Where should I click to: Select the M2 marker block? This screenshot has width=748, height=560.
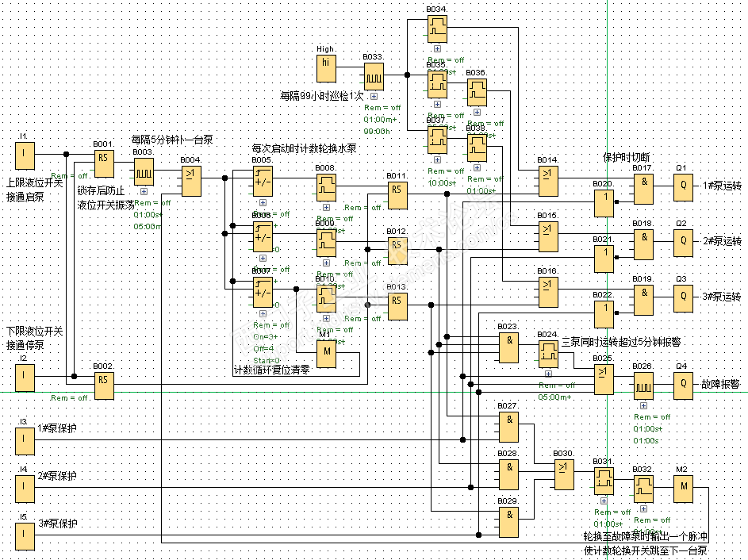(x=683, y=489)
